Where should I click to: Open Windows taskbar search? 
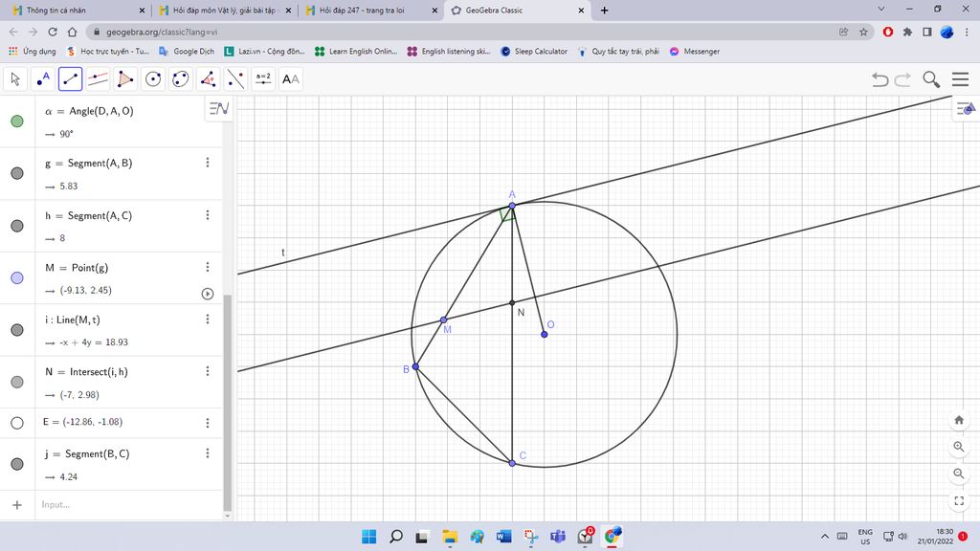[395, 536]
